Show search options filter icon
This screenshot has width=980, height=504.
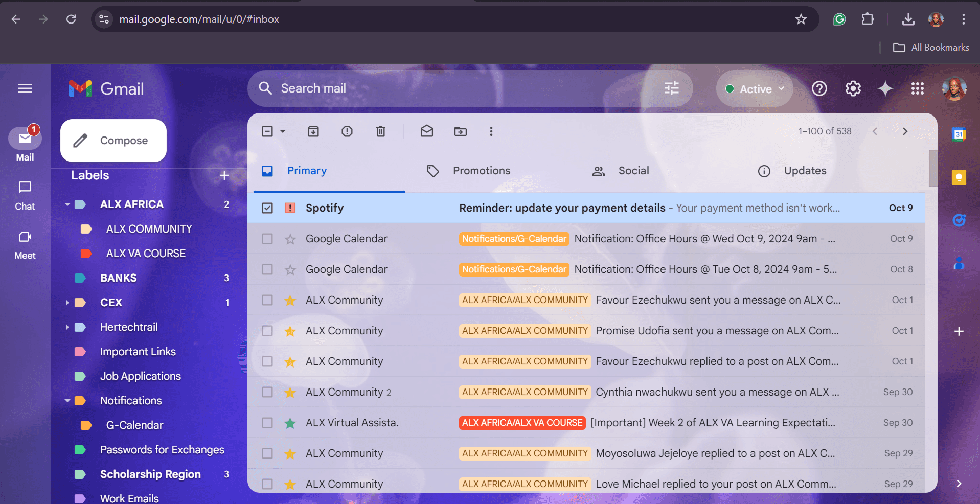(x=672, y=88)
